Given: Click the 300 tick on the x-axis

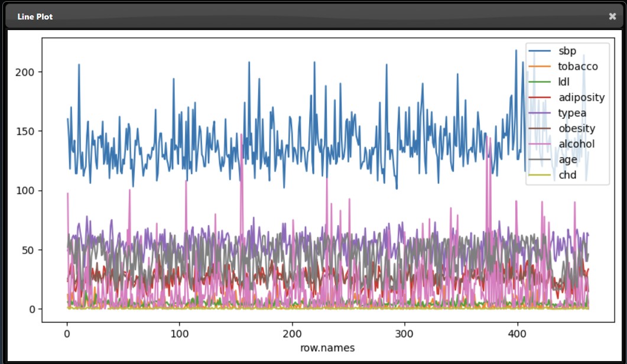Looking at the screenshot, I should pyautogui.click(x=405, y=334).
